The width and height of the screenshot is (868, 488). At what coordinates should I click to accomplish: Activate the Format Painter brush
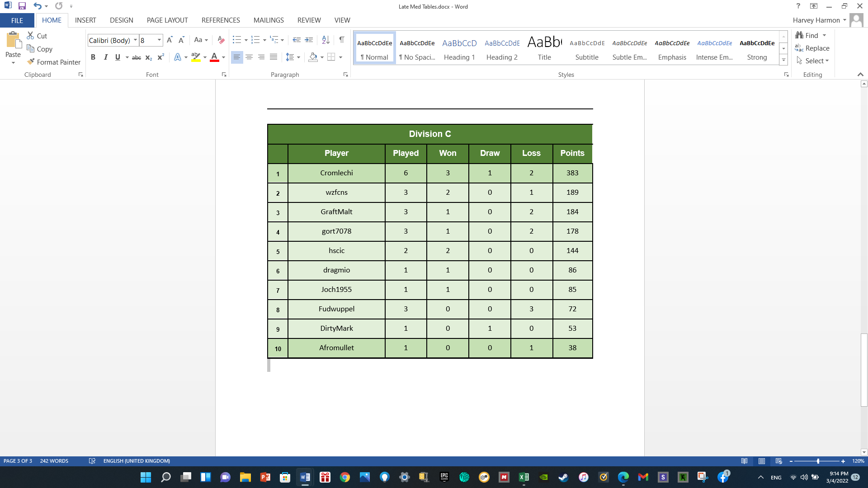(53, 62)
